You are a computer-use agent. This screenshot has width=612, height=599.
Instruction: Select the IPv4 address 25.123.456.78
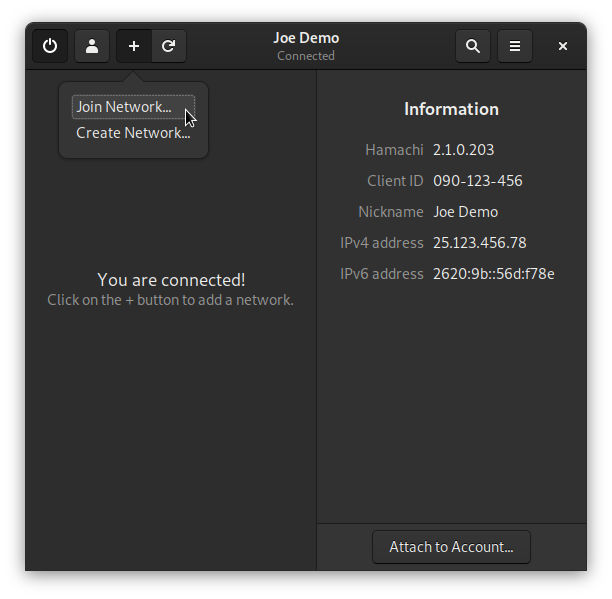coord(479,243)
